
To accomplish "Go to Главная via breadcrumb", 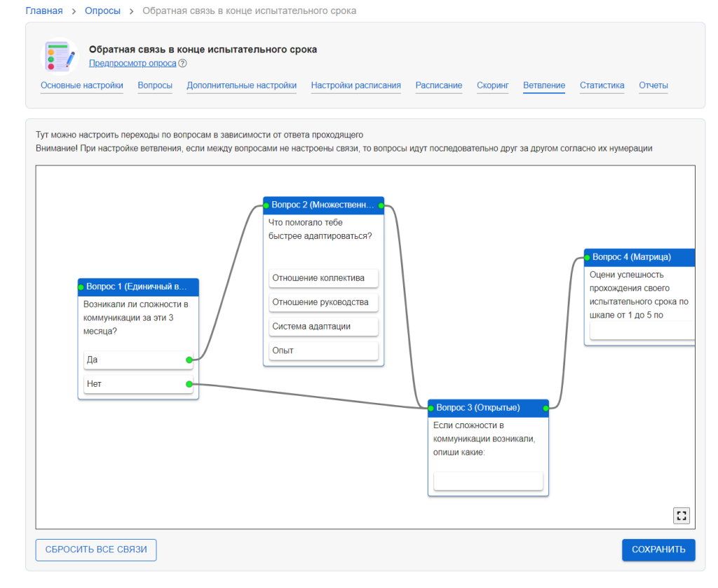I will click(x=43, y=11).
